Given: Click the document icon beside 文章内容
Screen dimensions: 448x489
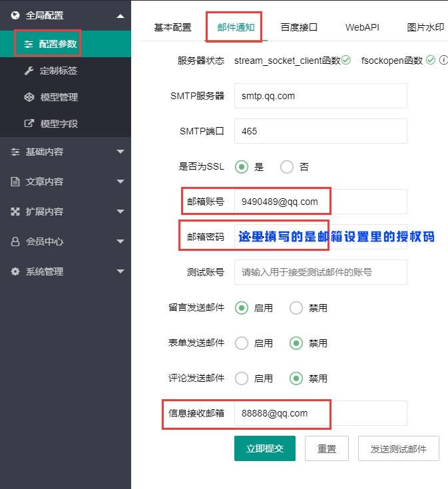Looking at the screenshot, I should [15, 182].
